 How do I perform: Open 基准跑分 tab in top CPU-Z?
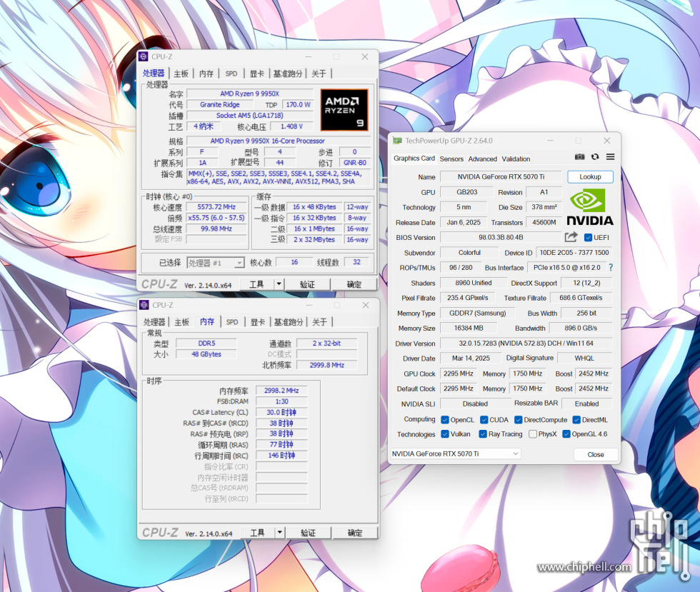coord(287,74)
